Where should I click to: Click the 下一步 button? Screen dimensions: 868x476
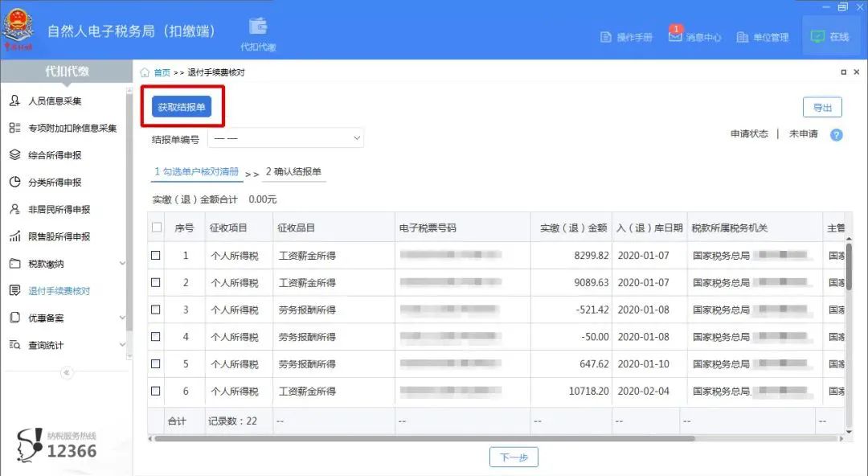pos(514,458)
